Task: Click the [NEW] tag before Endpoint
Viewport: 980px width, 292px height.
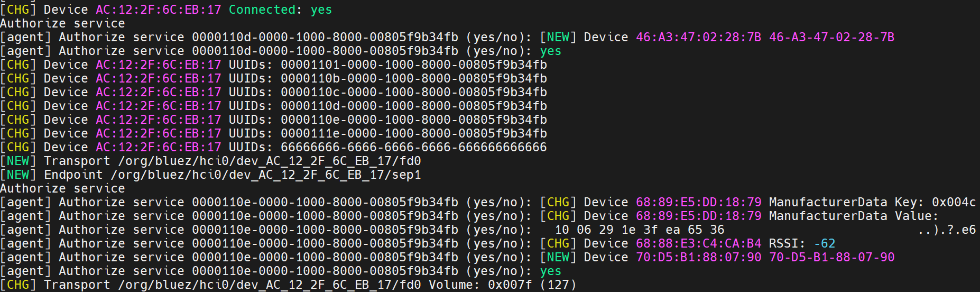Action: (18, 175)
